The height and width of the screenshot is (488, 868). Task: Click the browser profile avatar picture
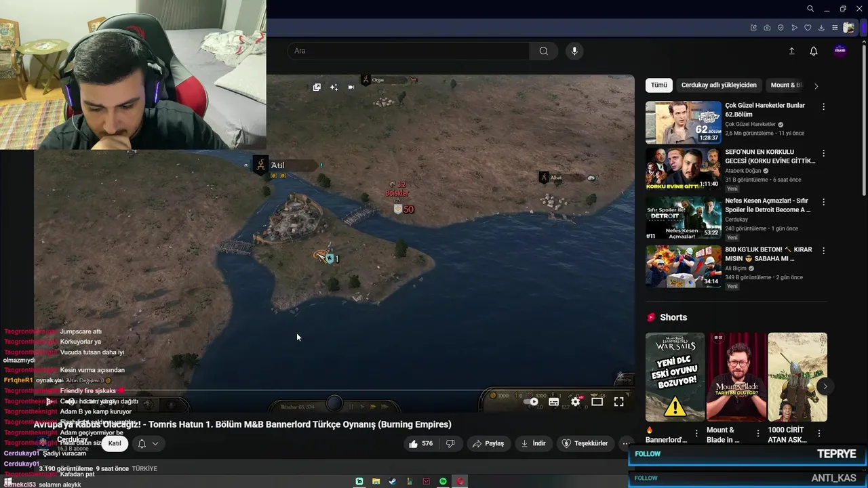849,28
